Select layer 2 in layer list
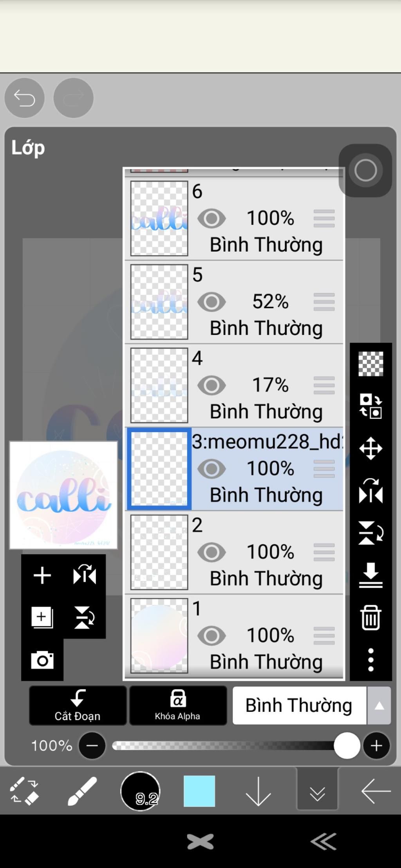 pyautogui.click(x=234, y=552)
